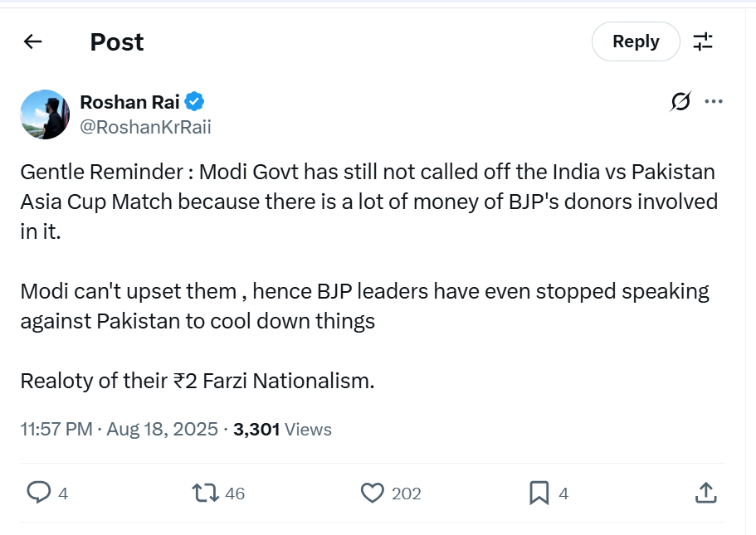Click the 202 likes count
This screenshot has width=756, height=535.
pyautogui.click(x=407, y=494)
